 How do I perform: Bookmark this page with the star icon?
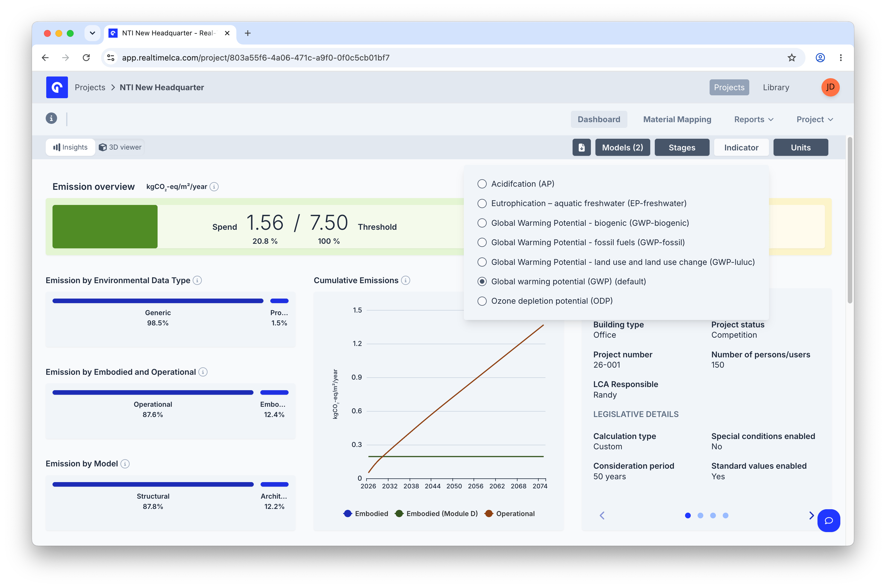pyautogui.click(x=792, y=58)
